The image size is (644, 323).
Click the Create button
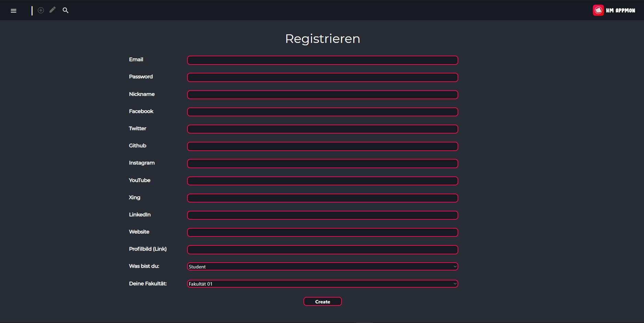coord(323,301)
